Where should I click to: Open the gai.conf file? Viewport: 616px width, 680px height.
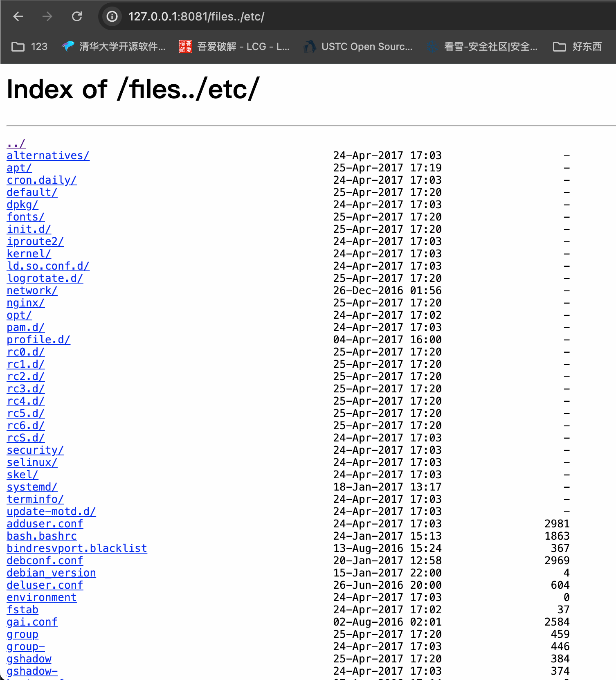(32, 622)
